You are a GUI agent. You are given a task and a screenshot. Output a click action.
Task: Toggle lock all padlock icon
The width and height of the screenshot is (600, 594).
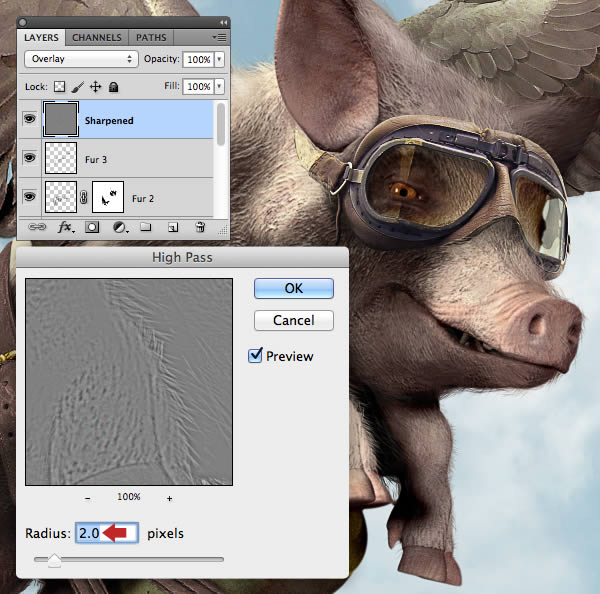click(x=113, y=87)
